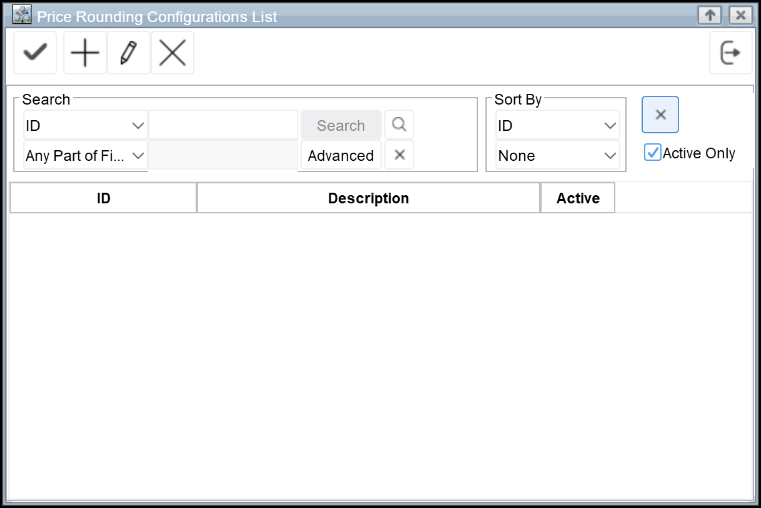Click the Active column header
This screenshot has width=761, height=508.
(578, 198)
